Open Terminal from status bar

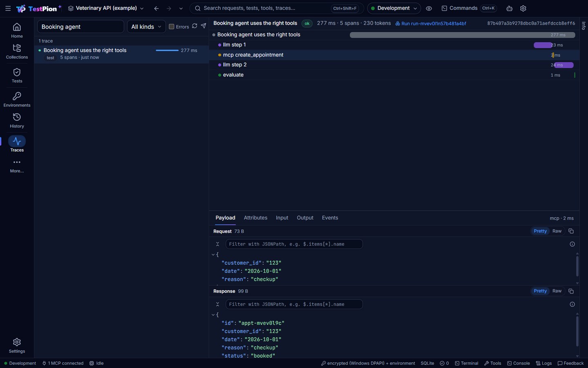(467, 363)
